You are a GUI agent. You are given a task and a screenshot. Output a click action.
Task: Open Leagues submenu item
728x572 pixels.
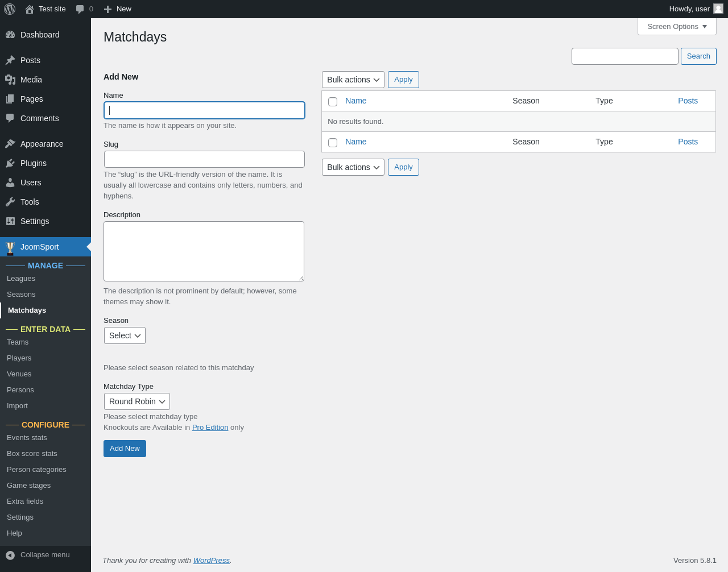click(x=21, y=279)
